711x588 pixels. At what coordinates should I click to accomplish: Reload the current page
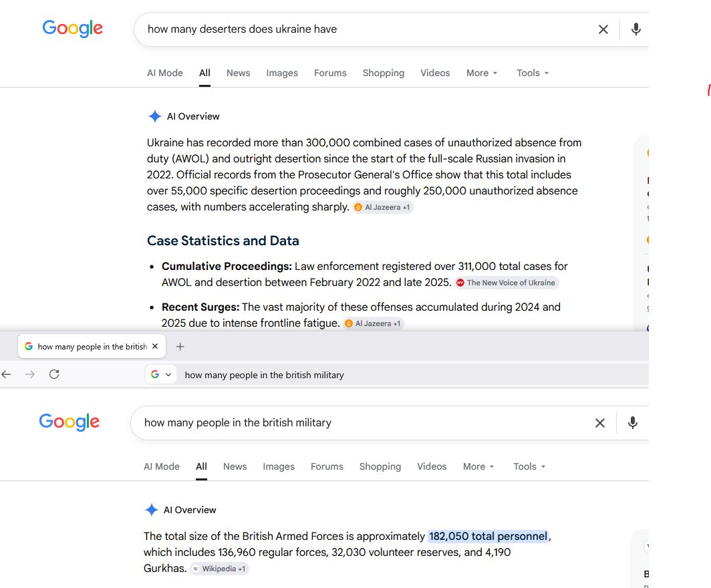[x=54, y=374]
